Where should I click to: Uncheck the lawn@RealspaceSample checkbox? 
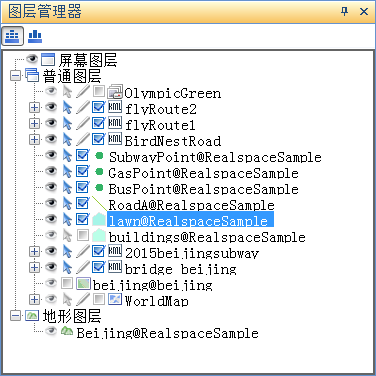tap(83, 219)
